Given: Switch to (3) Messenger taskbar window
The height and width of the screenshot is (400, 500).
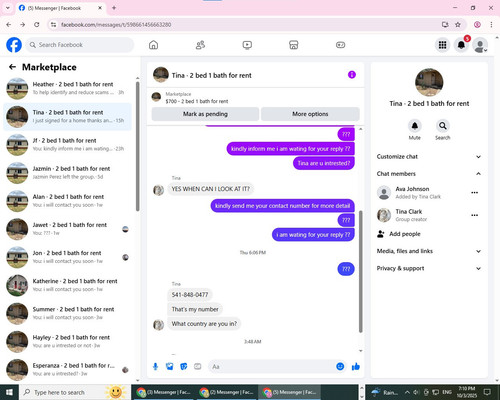Looking at the screenshot, I should tap(164, 392).
